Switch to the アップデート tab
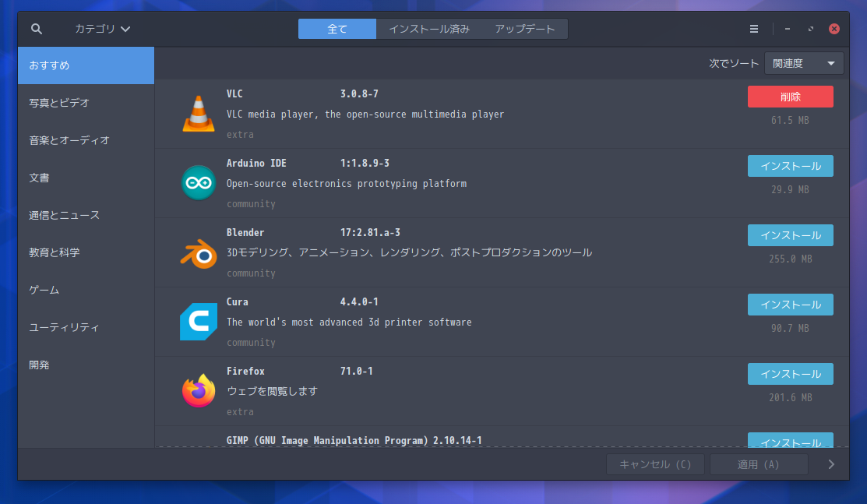This screenshot has width=867, height=504. [525, 29]
